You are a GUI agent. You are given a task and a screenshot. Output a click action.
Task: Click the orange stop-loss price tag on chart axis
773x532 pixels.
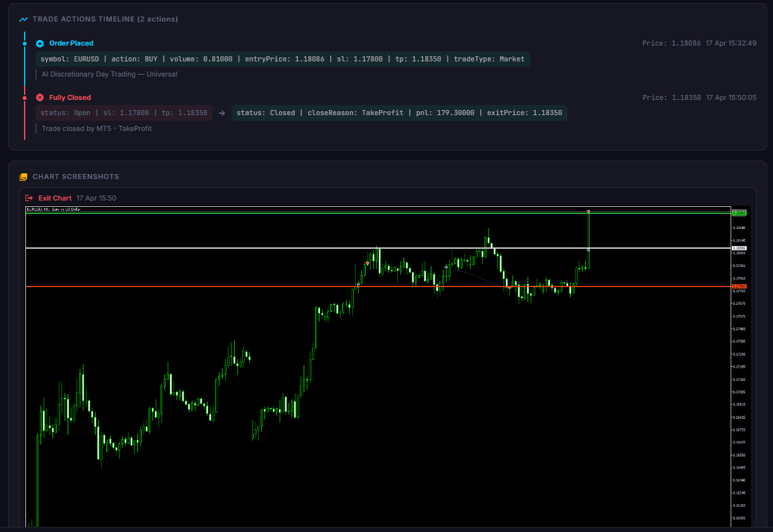[739, 287]
